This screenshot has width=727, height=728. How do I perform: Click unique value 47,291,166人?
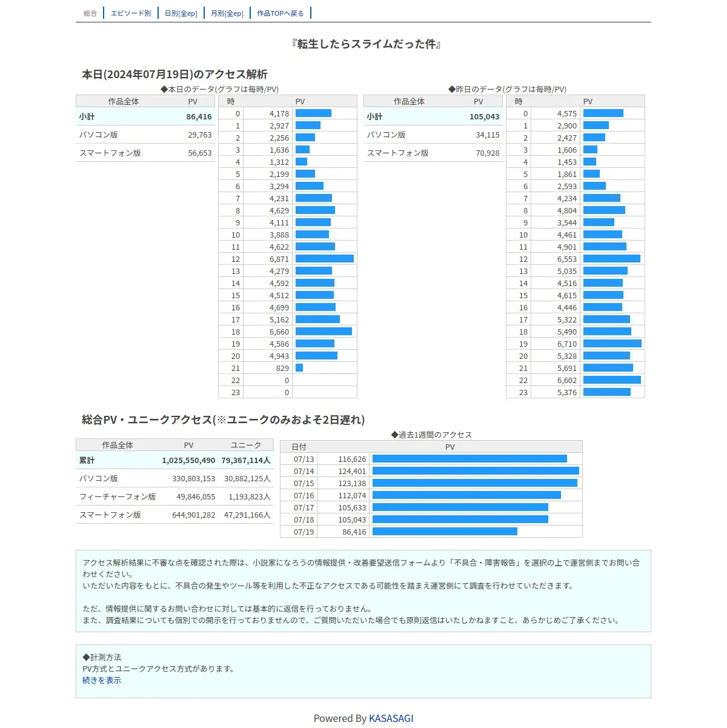click(247, 515)
